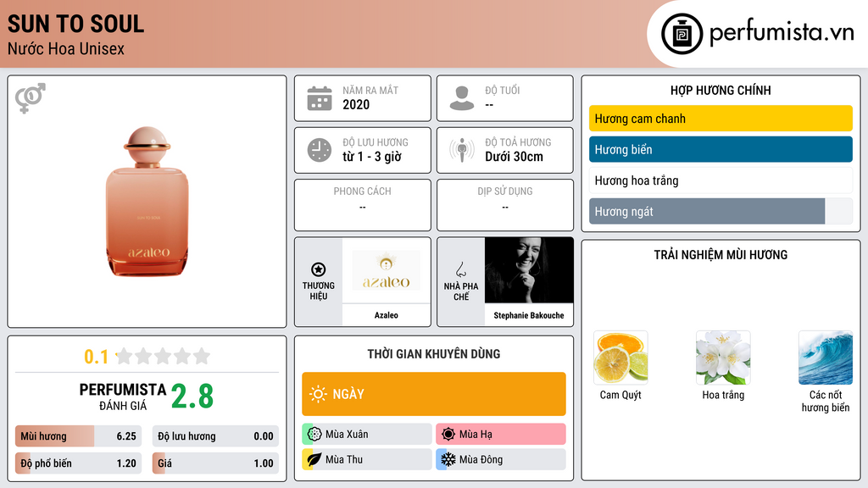The height and width of the screenshot is (488, 868).
Task: Click the green Perfumista 2.8 score
Action: coord(192,396)
